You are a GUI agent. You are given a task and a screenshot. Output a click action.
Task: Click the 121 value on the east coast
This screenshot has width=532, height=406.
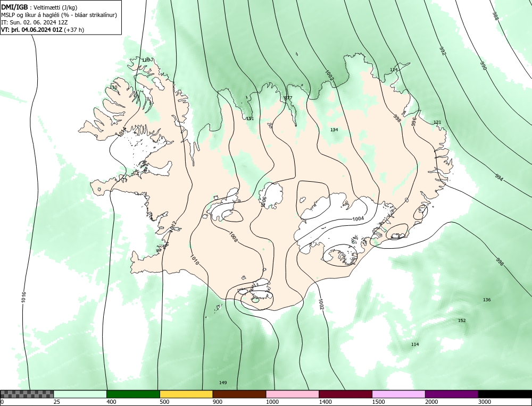tap(437, 122)
